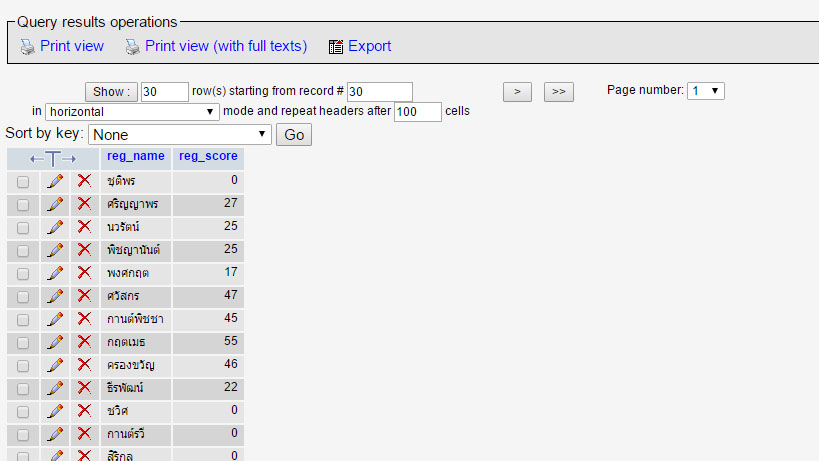
Task: Sort by the reg_name column header
Action: click(136, 156)
